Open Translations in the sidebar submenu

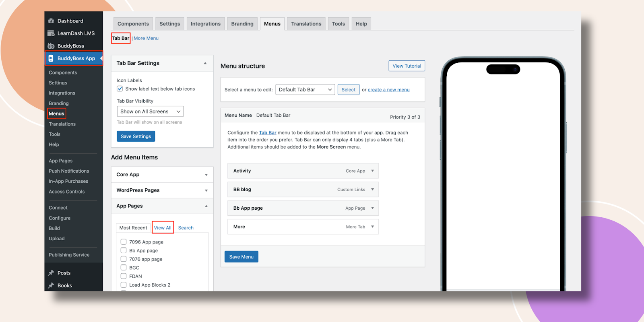(62, 124)
